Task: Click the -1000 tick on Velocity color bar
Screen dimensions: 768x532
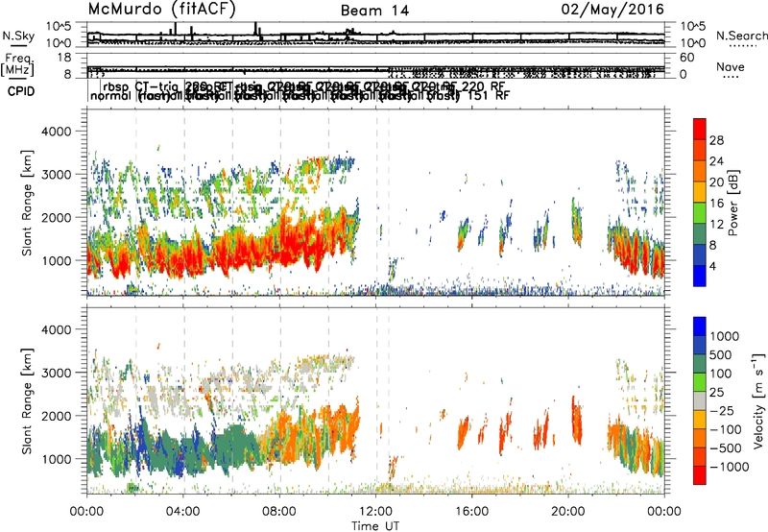Action: 729,467
